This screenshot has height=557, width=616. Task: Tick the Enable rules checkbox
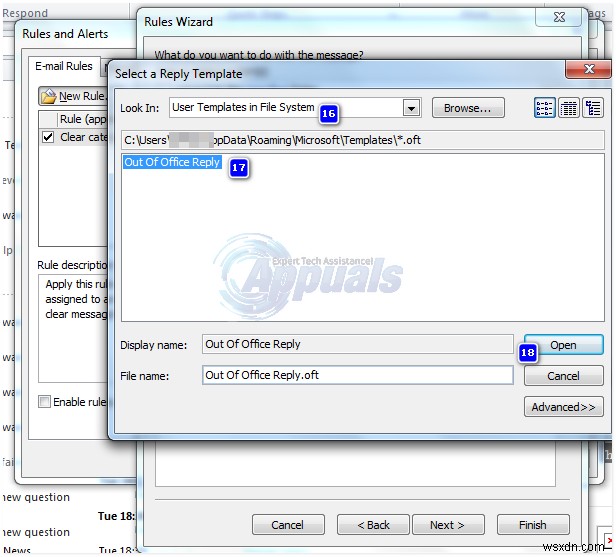(44, 401)
